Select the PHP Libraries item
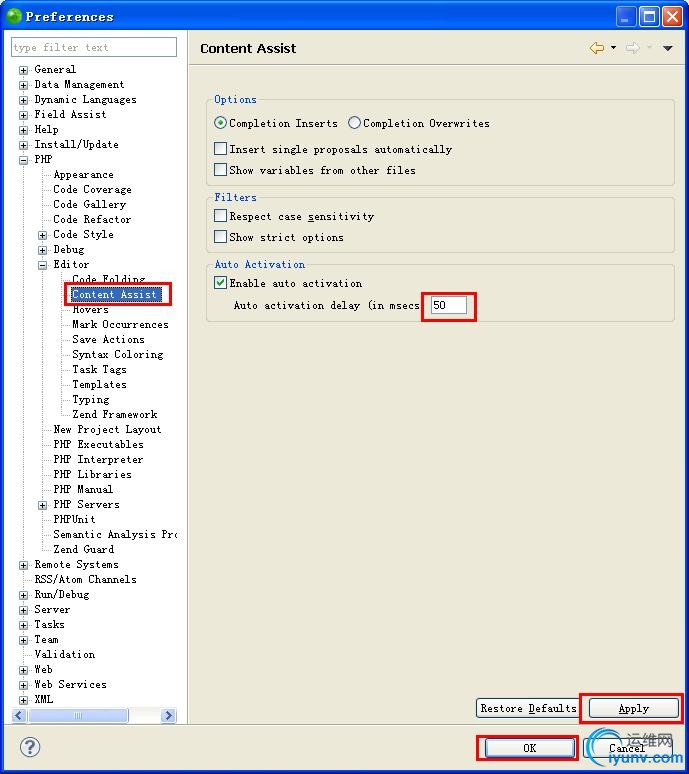689x774 pixels. pos(92,474)
